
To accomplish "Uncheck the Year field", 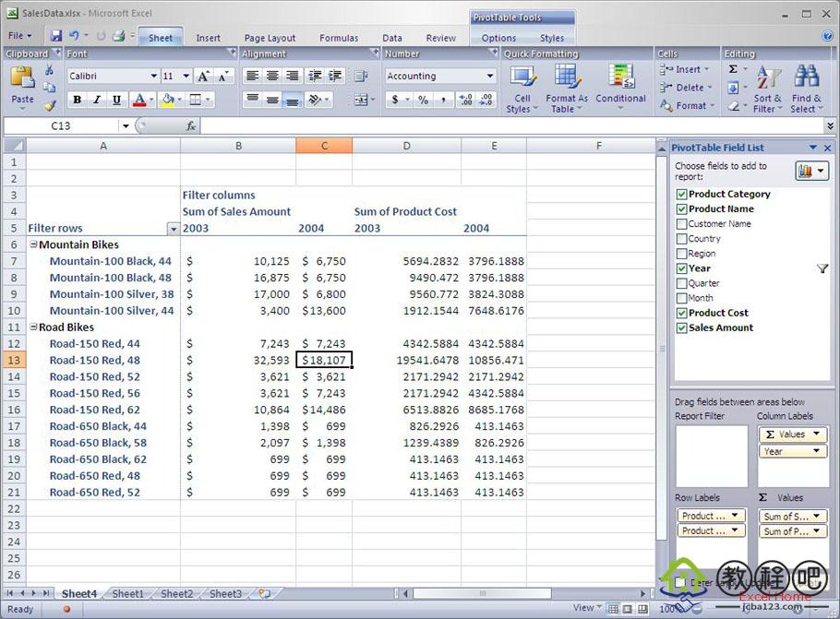I will tap(681, 268).
